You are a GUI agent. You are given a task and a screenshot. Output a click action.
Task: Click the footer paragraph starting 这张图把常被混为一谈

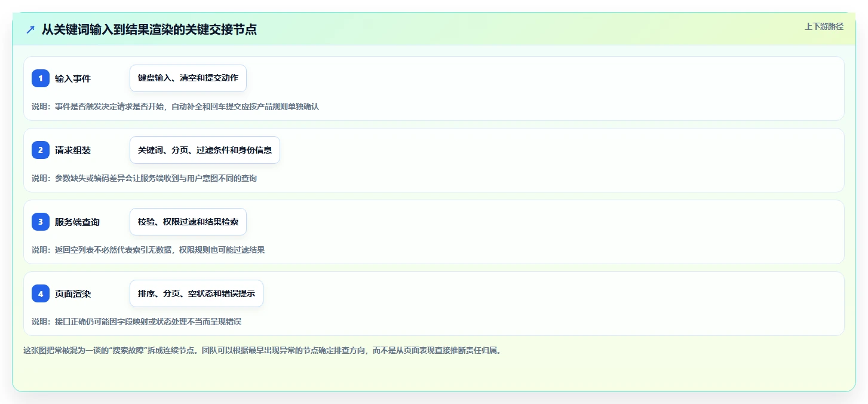[x=262, y=350]
